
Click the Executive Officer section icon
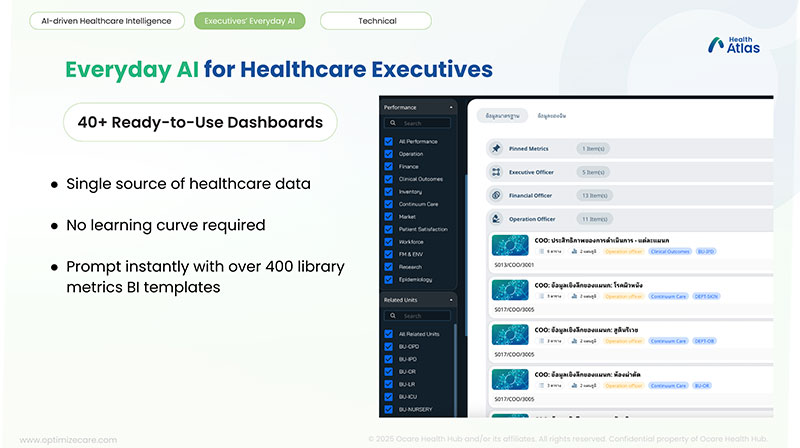pos(496,172)
